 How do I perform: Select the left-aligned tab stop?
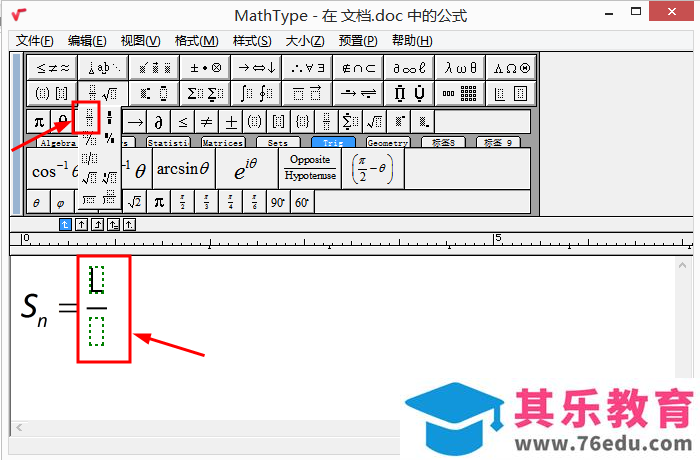65,224
